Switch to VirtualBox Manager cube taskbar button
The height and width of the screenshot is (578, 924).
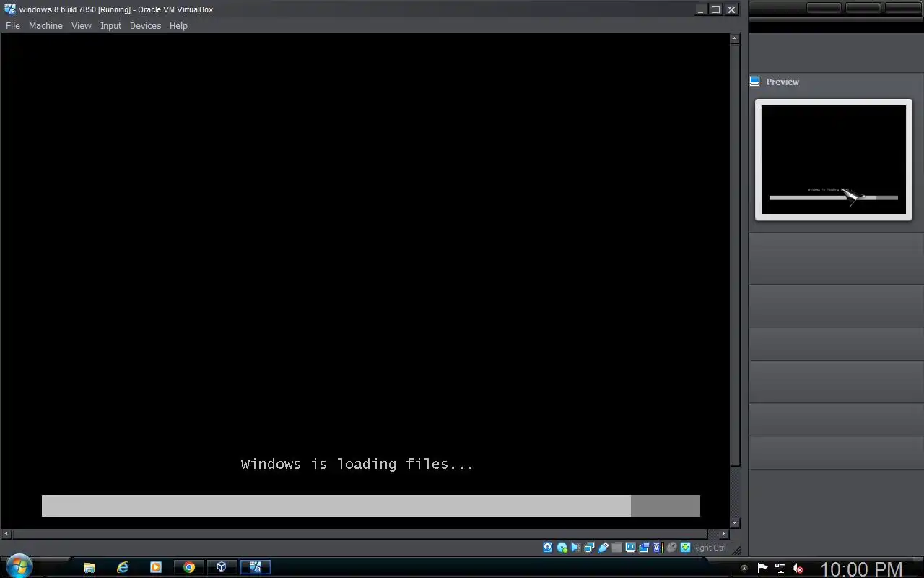[222, 567]
